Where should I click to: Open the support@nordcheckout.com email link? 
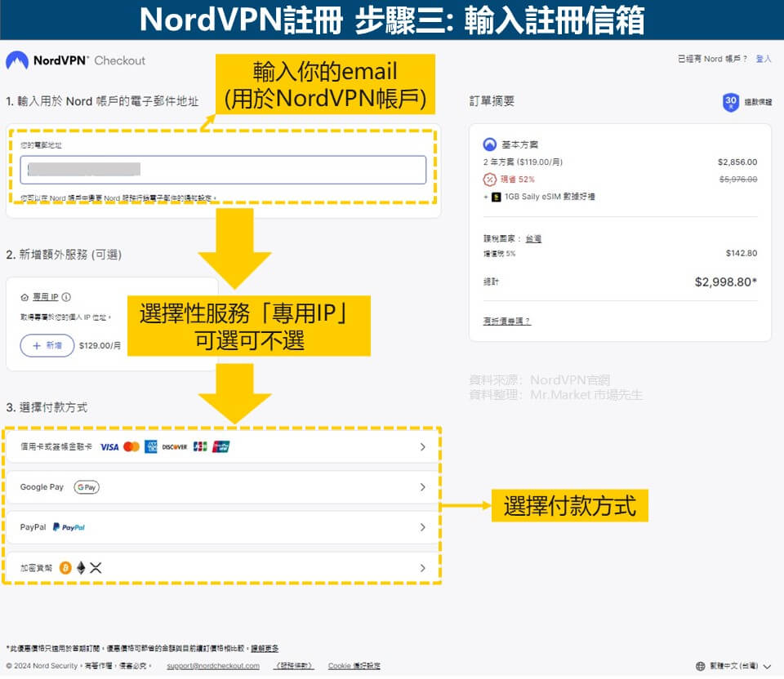[213, 667]
